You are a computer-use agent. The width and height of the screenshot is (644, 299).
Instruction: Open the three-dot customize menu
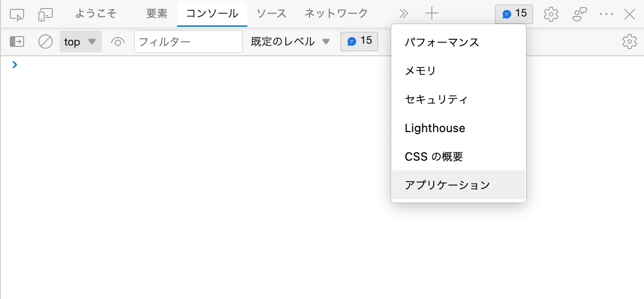[606, 14]
